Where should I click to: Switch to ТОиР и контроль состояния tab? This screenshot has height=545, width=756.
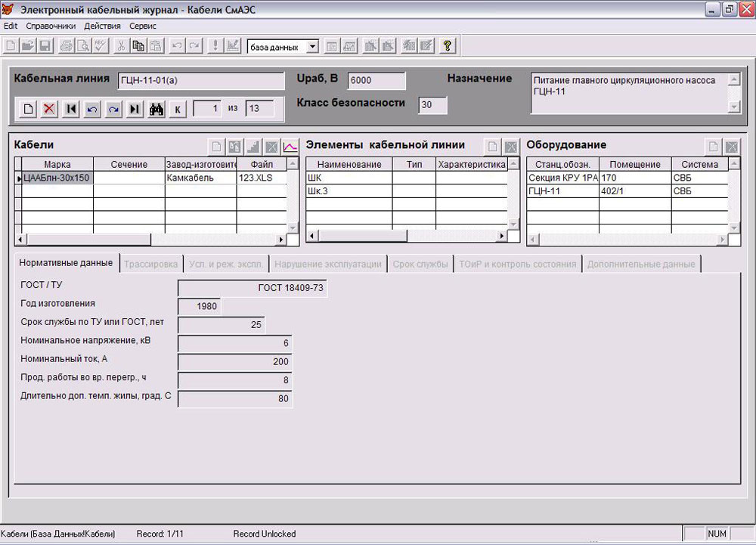[x=517, y=264]
